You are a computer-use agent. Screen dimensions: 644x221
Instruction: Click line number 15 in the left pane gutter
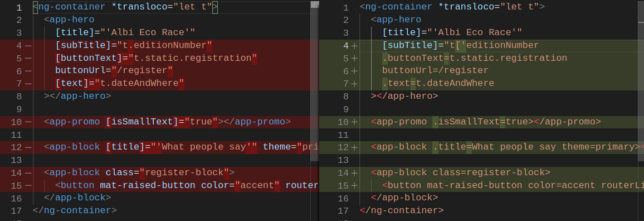click(x=16, y=186)
